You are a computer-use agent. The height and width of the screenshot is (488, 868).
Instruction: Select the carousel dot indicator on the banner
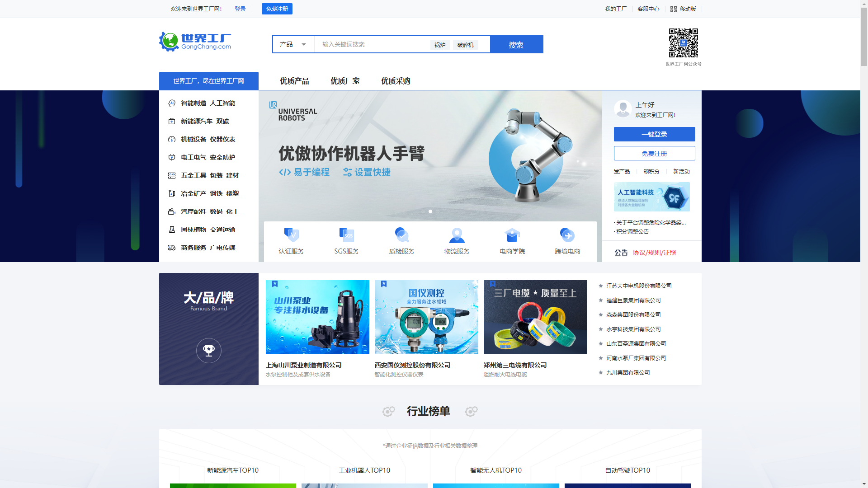coord(430,211)
